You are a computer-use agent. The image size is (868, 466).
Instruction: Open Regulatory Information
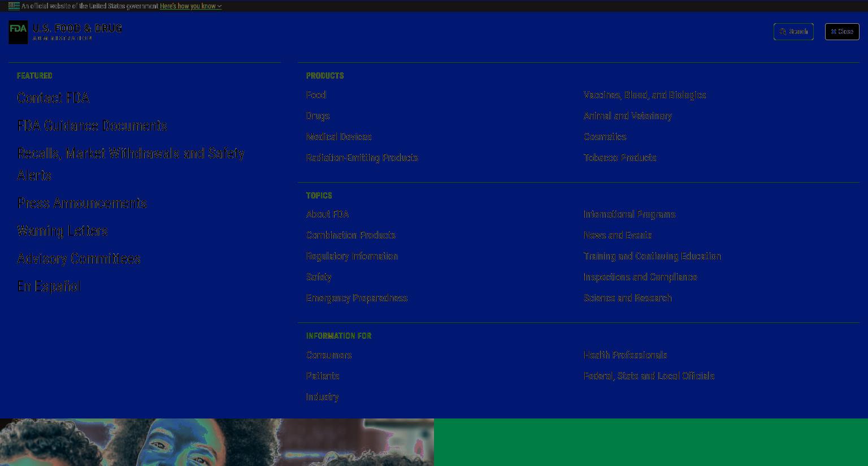tap(352, 256)
